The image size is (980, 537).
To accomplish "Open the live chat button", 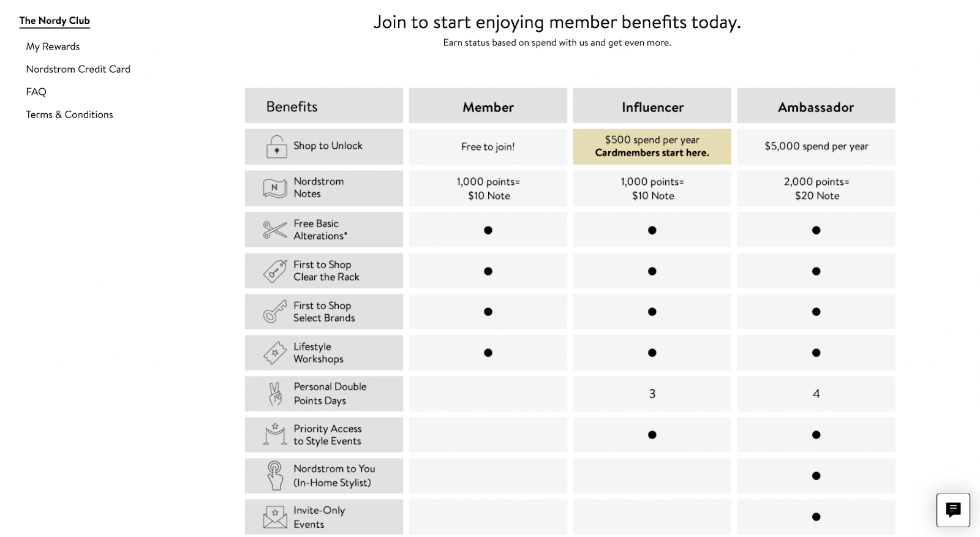I will pos(953,509).
